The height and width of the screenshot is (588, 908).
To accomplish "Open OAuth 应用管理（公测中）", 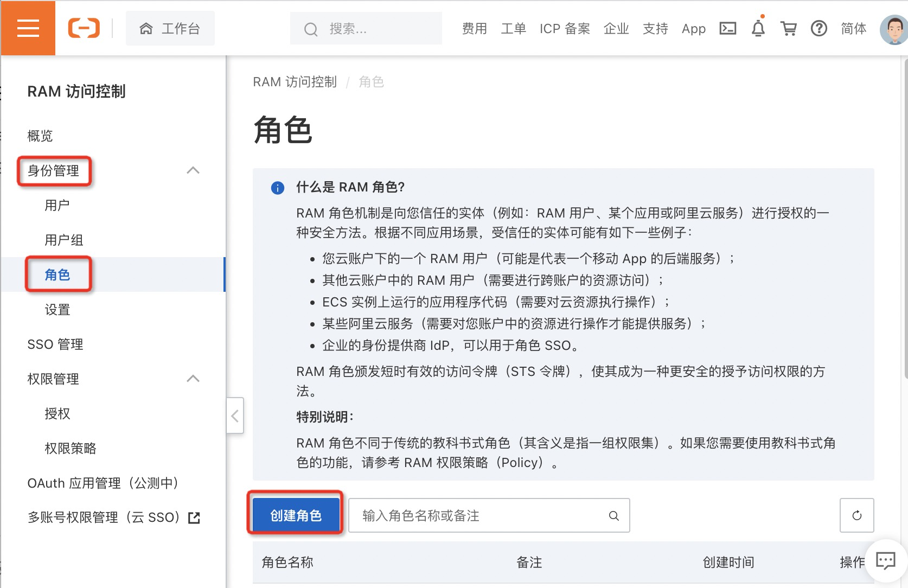I will [x=103, y=483].
